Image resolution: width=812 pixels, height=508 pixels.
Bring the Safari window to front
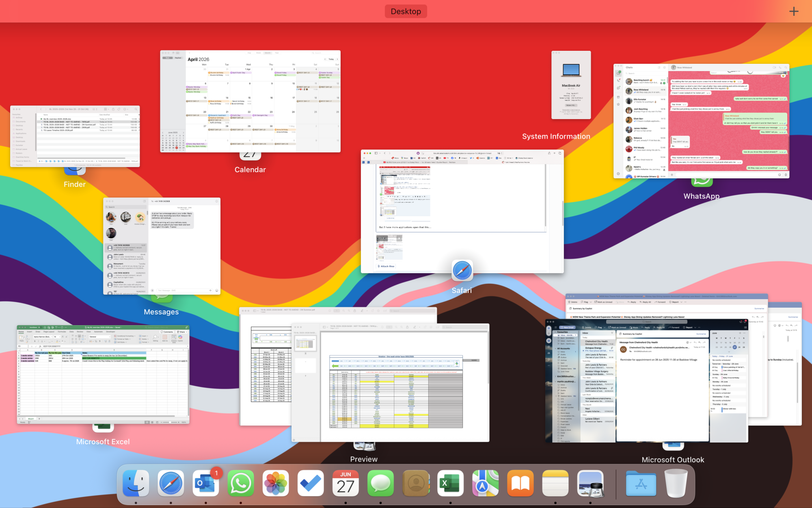462,211
